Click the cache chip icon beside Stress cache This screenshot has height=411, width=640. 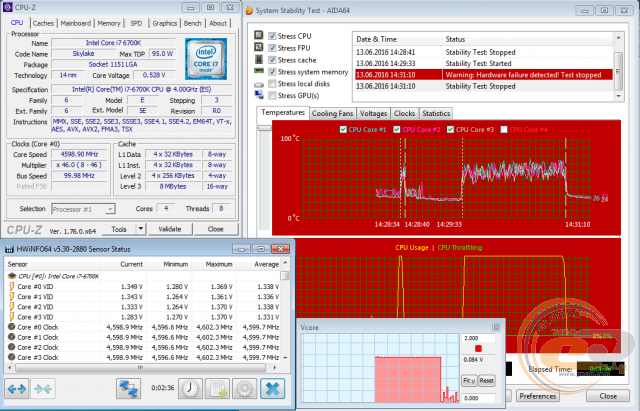pos(258,60)
